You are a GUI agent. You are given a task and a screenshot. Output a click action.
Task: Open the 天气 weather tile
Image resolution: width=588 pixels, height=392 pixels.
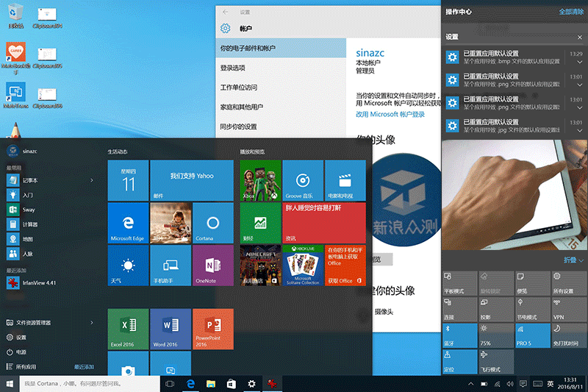[x=128, y=266]
